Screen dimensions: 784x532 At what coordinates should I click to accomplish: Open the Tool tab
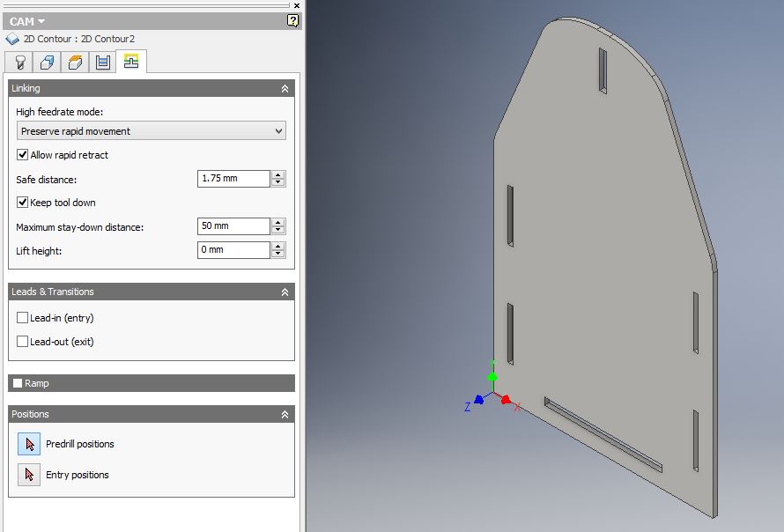pos(19,62)
